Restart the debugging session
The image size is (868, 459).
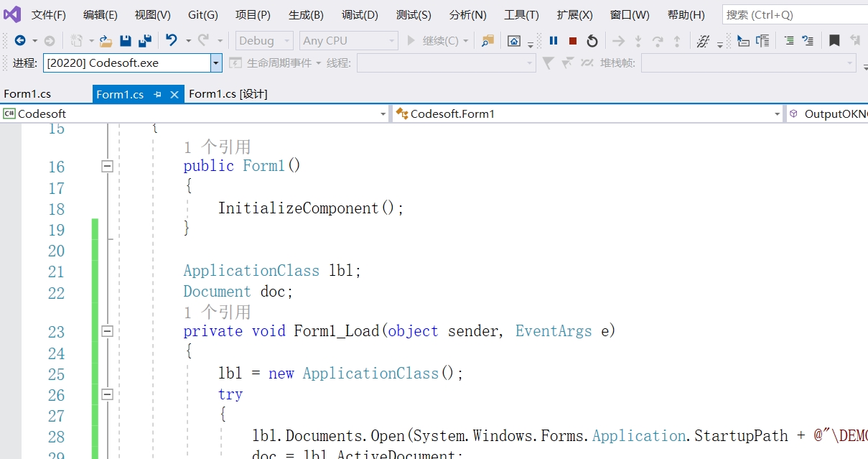click(x=592, y=41)
